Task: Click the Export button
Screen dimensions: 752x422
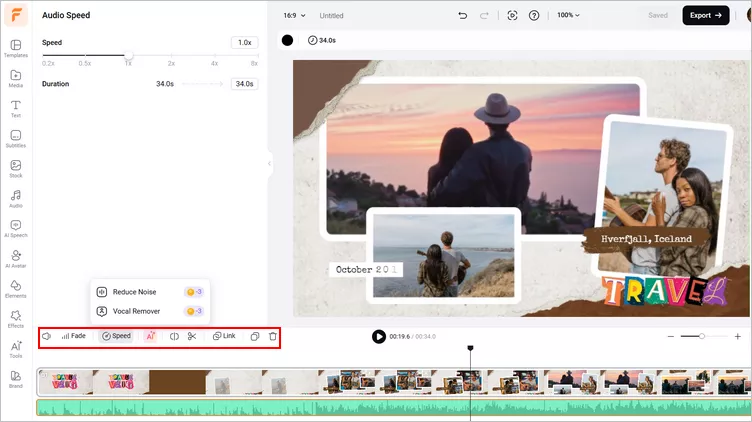Action: (705, 15)
